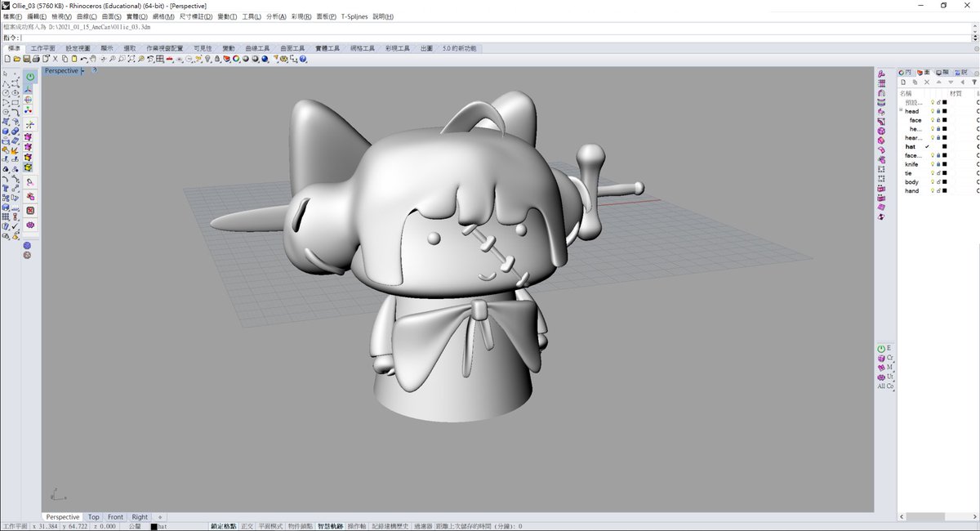Delete the layer with the X icon
The height and width of the screenshot is (531, 980).
click(927, 82)
